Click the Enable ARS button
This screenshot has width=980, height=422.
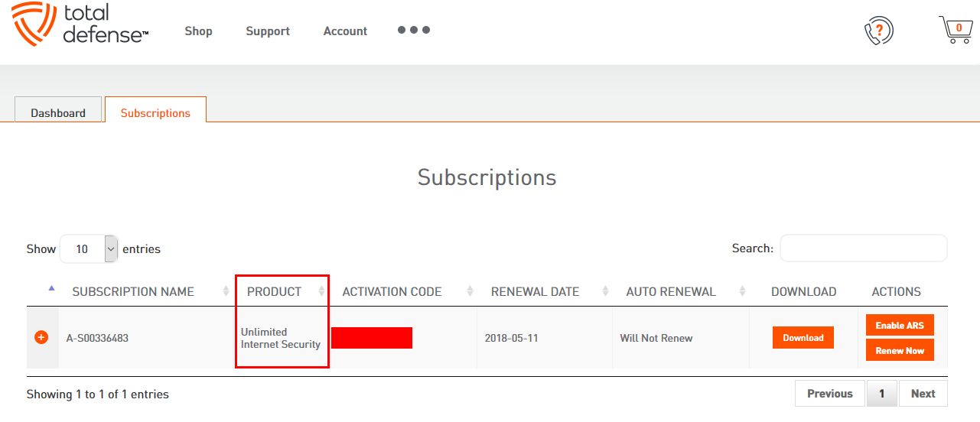click(x=900, y=325)
